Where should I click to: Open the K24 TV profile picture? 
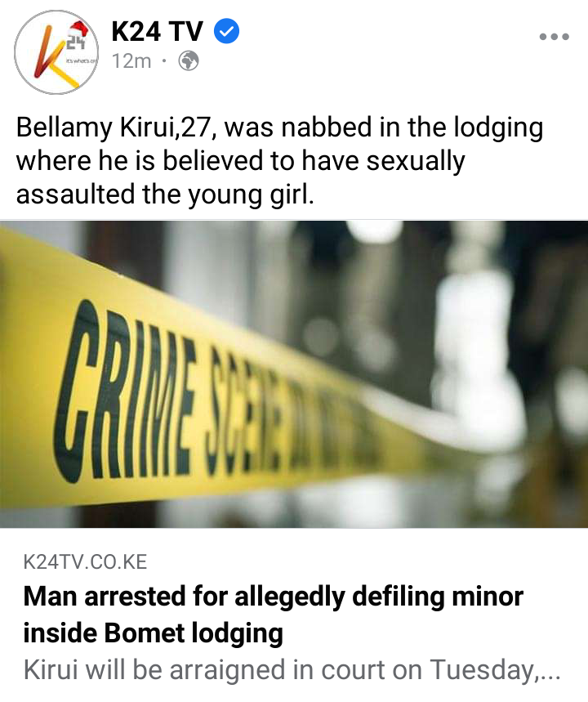pyautogui.click(x=56, y=52)
